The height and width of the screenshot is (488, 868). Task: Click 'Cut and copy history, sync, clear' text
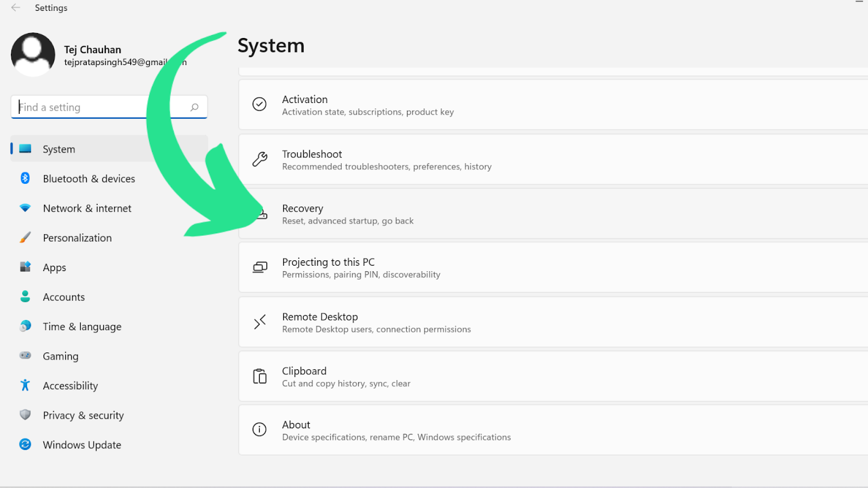point(346,383)
